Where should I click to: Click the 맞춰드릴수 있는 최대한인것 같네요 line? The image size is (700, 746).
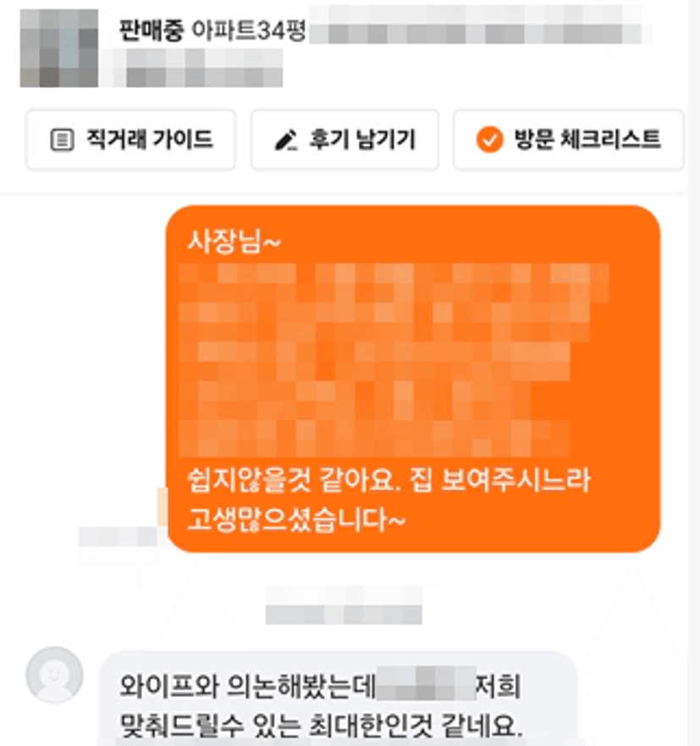[x=321, y=725]
